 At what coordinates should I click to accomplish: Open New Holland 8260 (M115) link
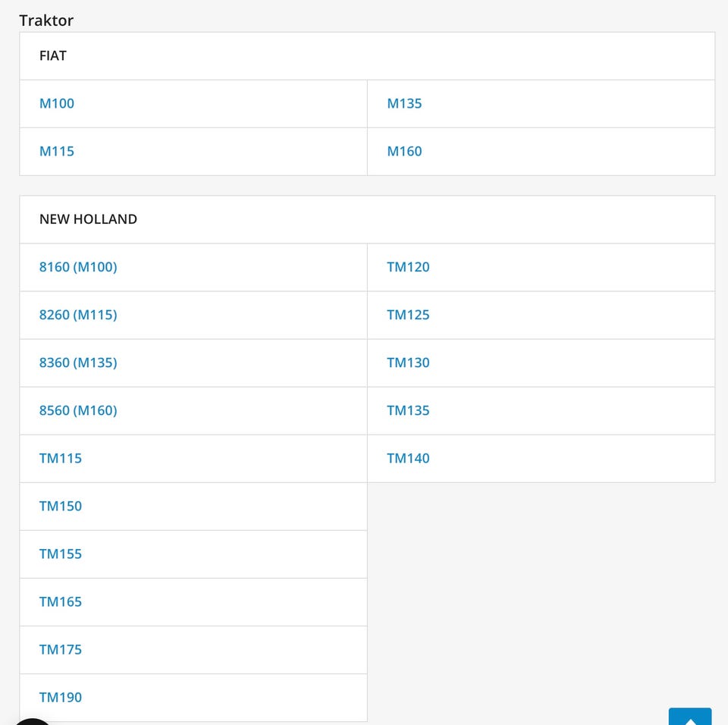78,315
